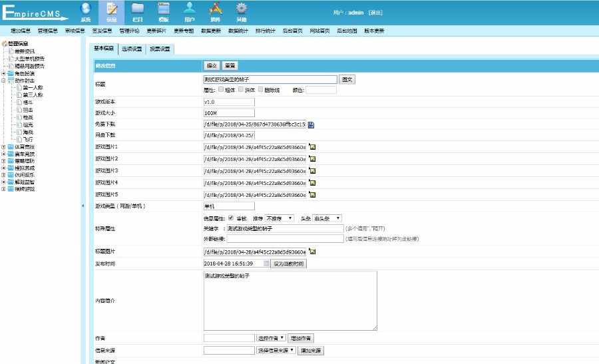Open 数据更新 in the submenu bar
Screen dimensions: 599x364
click(211, 31)
